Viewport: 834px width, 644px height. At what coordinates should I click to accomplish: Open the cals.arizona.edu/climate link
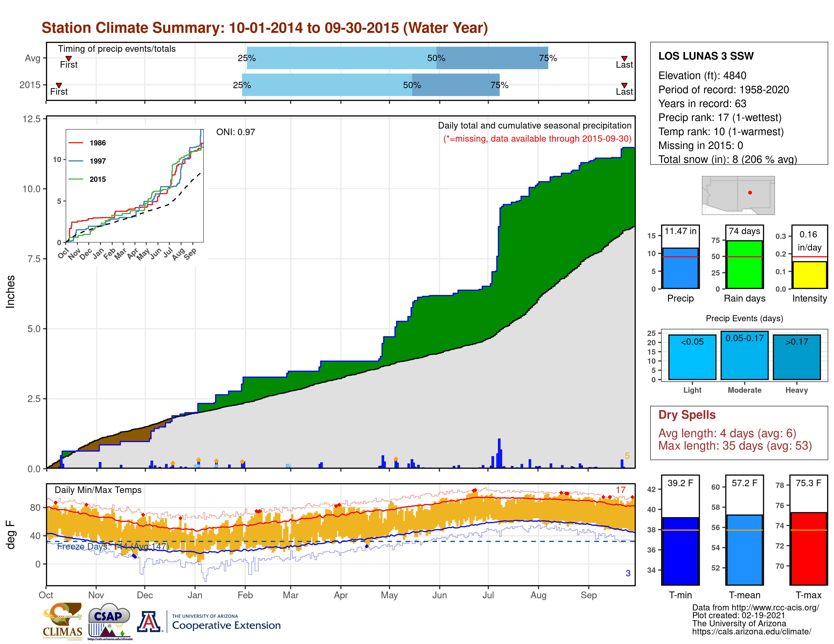point(752,631)
